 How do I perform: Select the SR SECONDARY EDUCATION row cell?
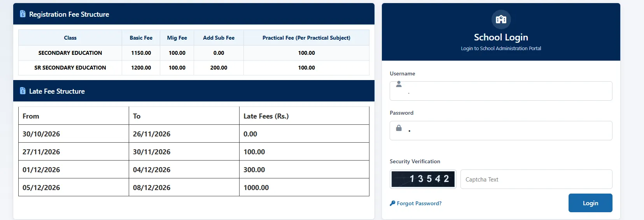click(x=70, y=68)
